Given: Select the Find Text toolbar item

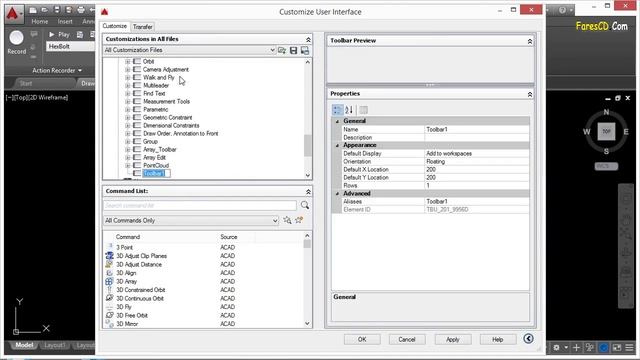Looking at the screenshot, I should [154, 93].
